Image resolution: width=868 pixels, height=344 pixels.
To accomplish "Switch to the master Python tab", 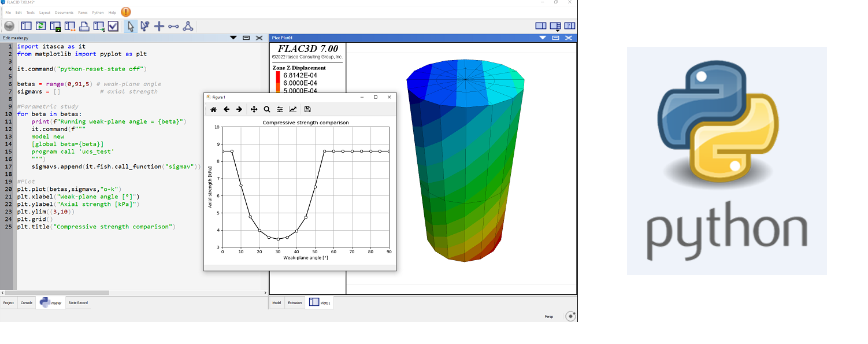I will point(50,302).
